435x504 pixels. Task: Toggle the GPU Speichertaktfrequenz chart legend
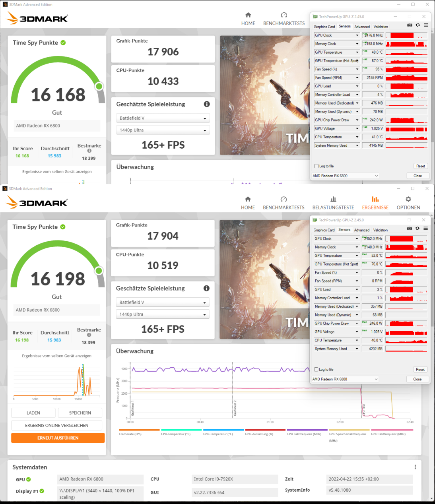pyautogui.click(x=349, y=436)
